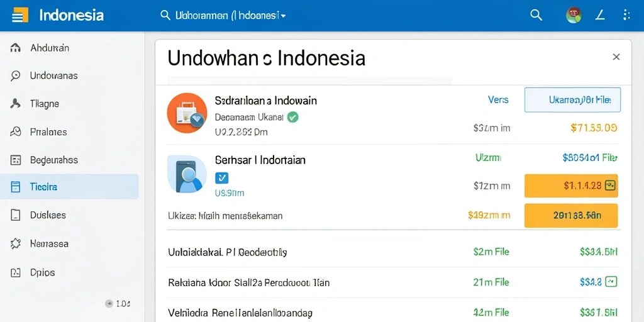
Task: Click the calendar icon beside Begeurahss
Action: click(15, 160)
